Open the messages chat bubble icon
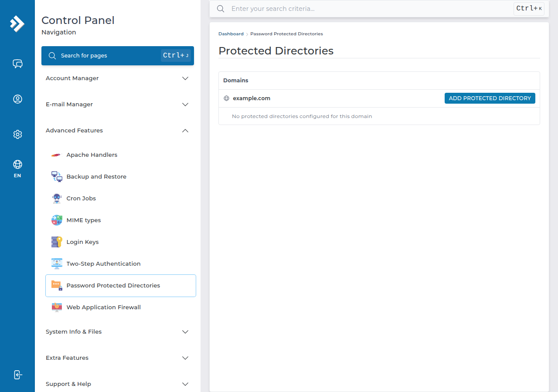 click(x=17, y=64)
